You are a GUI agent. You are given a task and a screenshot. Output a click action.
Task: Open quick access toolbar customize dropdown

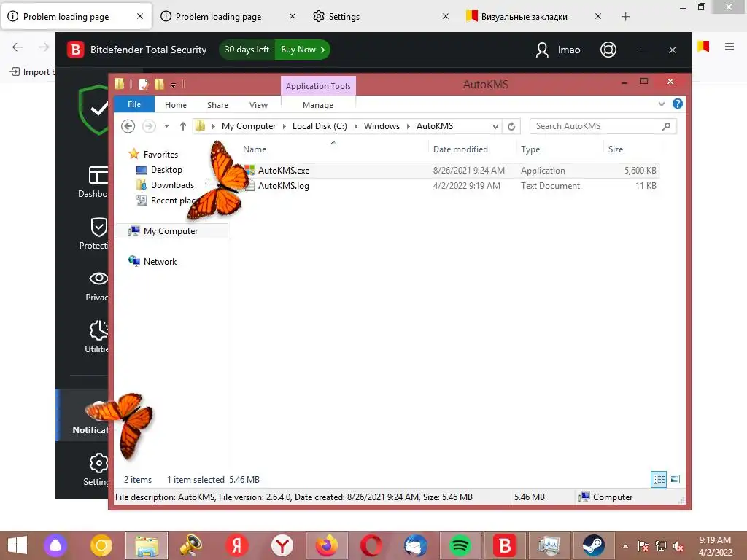click(x=174, y=85)
